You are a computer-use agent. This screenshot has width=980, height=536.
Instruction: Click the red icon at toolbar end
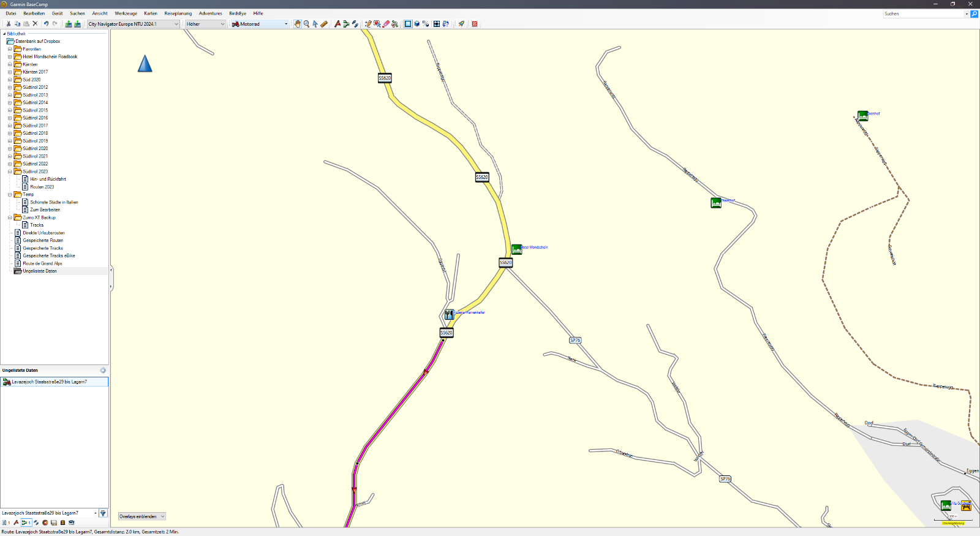click(x=475, y=24)
